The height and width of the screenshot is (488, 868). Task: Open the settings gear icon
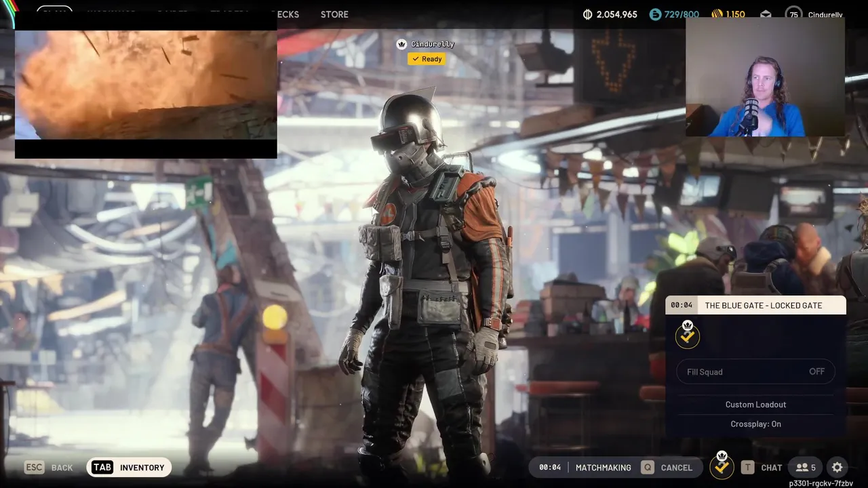coord(837,468)
